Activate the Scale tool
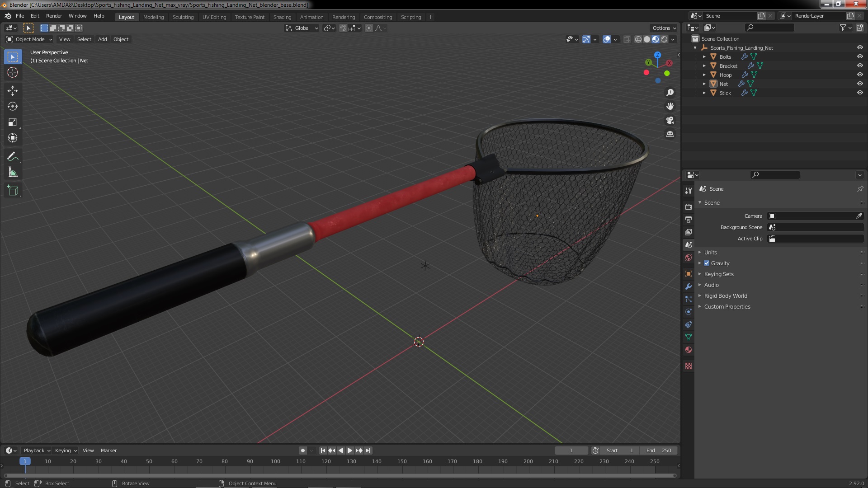 [13, 122]
